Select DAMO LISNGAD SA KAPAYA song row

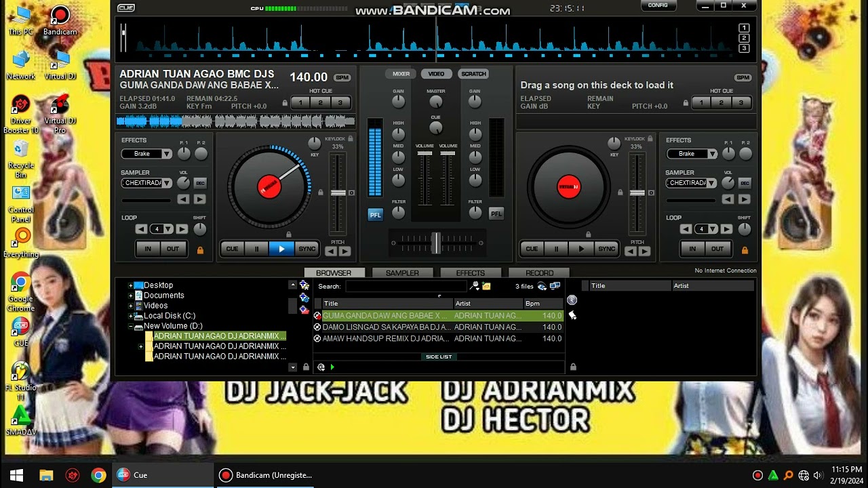click(x=439, y=327)
